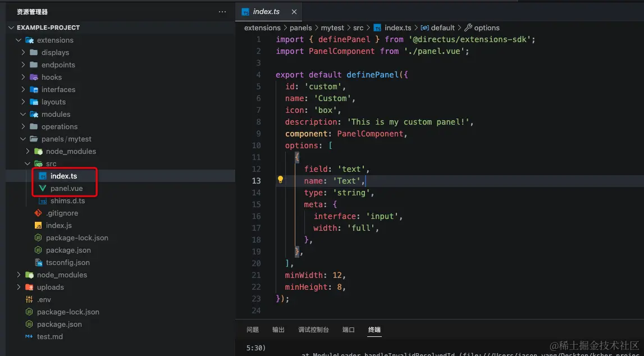Click the 'PanelComponent' value on line 9
The image size is (644, 356).
pos(370,134)
